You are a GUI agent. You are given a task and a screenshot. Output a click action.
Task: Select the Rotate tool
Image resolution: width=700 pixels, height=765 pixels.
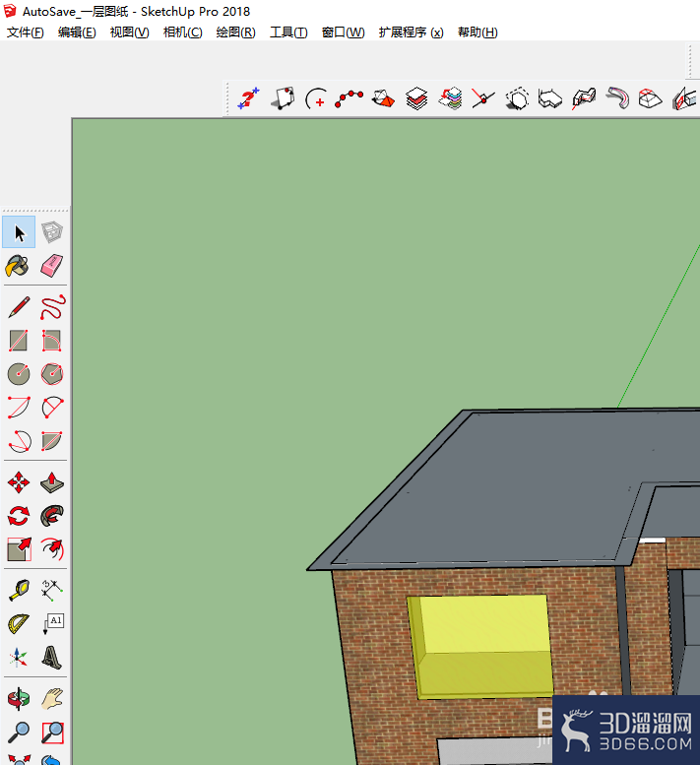pos(19,516)
